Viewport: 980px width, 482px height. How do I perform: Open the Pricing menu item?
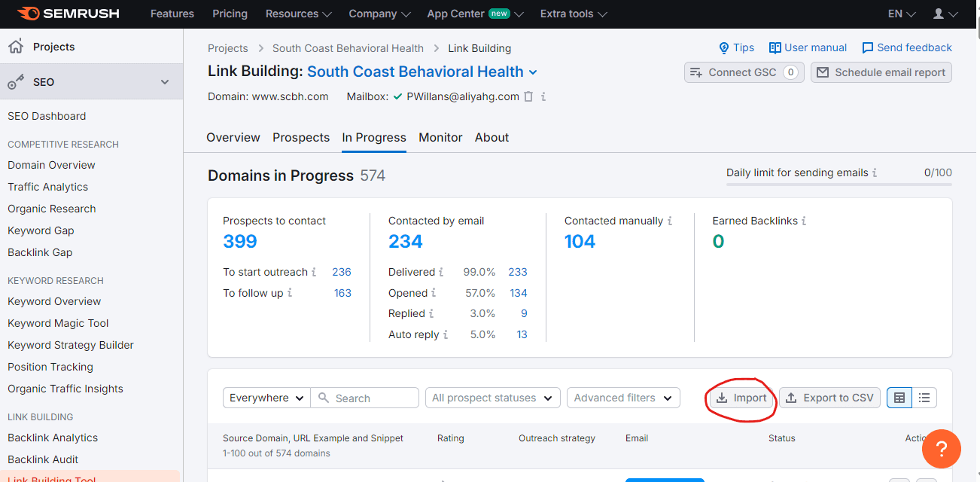[x=230, y=14]
